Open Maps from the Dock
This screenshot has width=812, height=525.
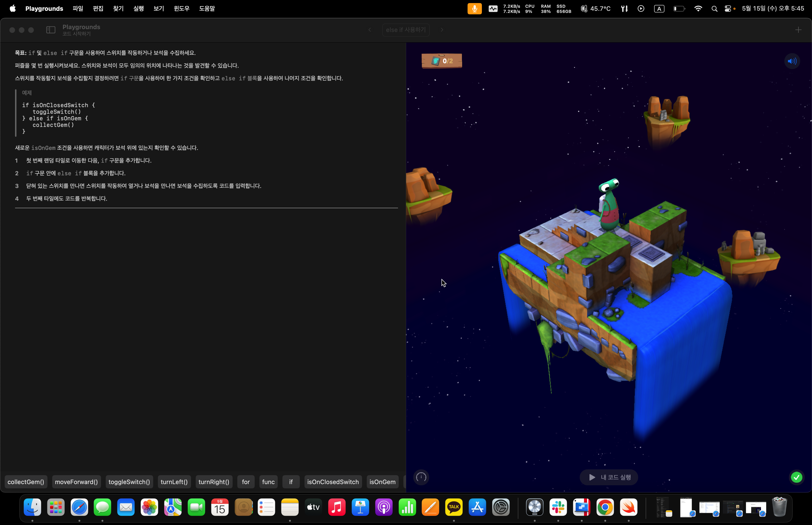pyautogui.click(x=173, y=507)
